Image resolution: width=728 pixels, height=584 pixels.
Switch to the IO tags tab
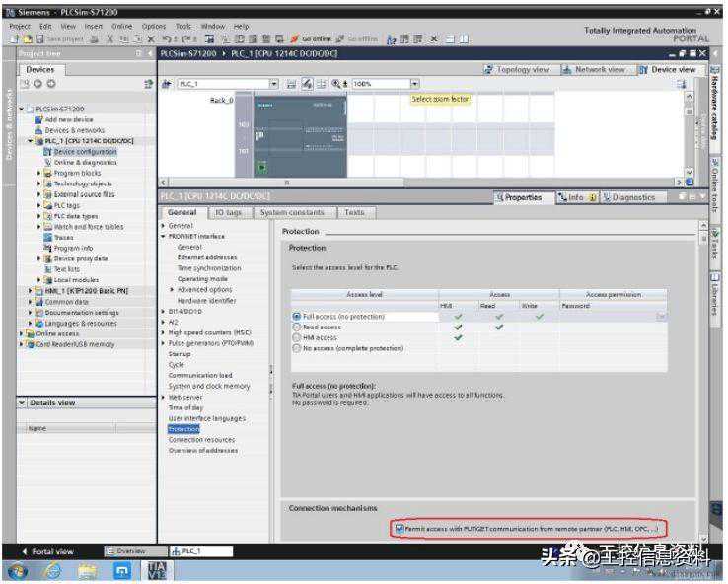point(227,212)
